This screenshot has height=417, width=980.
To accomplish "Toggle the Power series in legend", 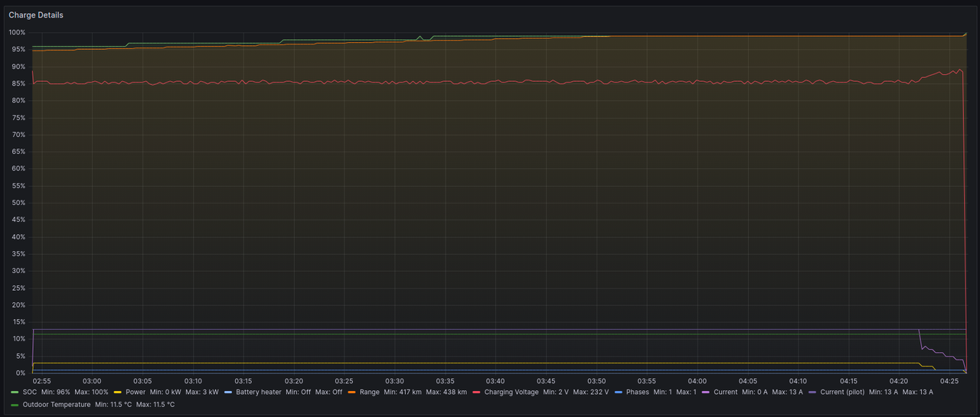I will [136, 392].
